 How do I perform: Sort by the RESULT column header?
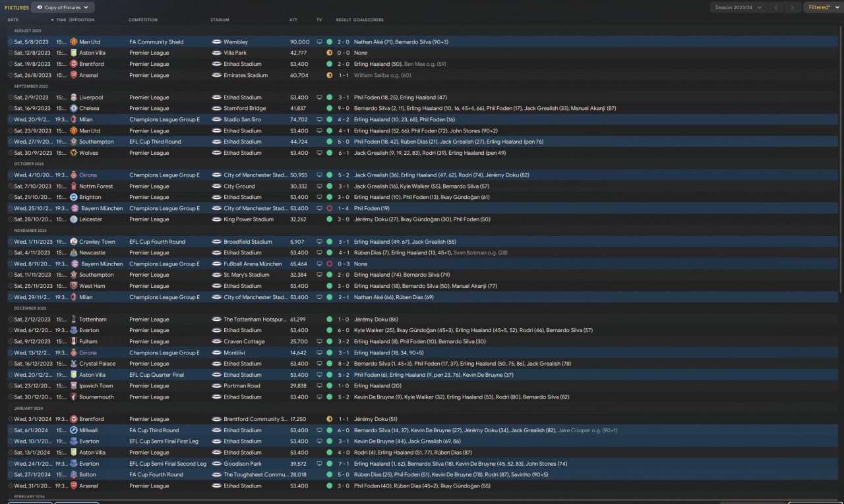tap(343, 20)
